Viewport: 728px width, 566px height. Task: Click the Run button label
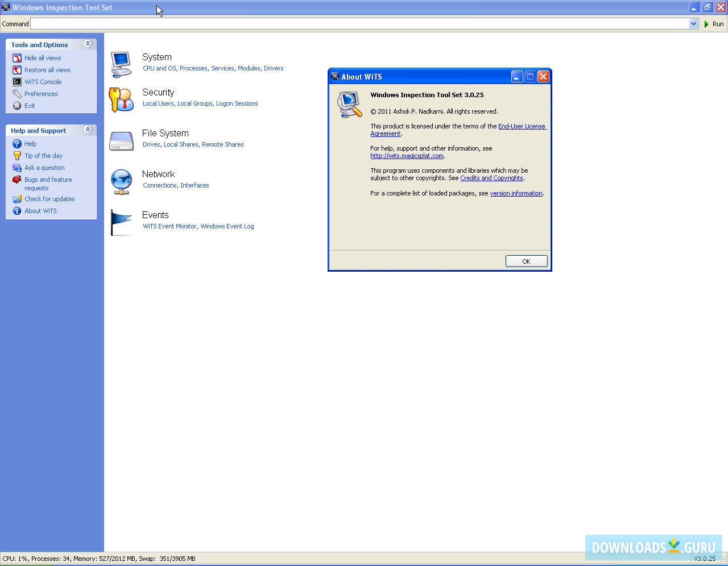(x=718, y=24)
